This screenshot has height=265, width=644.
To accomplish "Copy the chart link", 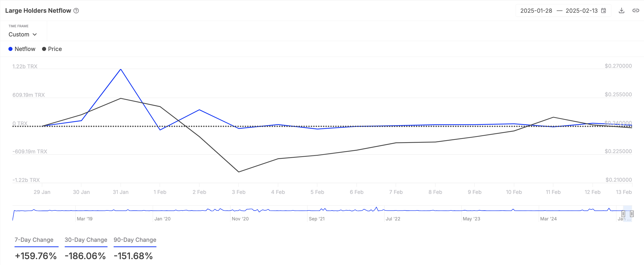I will 636,11.
